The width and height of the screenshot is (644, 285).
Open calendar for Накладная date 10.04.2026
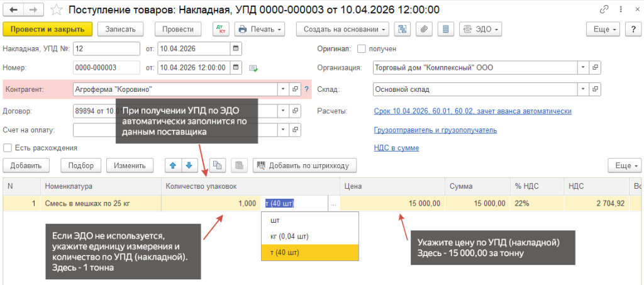coord(236,48)
